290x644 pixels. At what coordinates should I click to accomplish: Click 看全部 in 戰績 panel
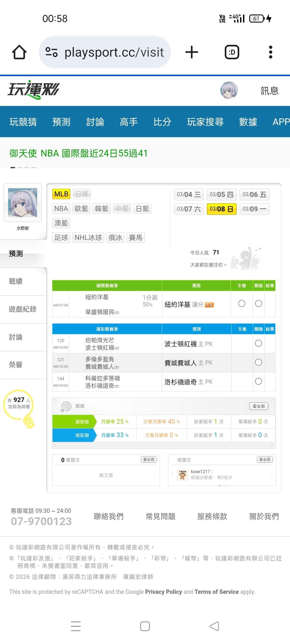coord(259,406)
